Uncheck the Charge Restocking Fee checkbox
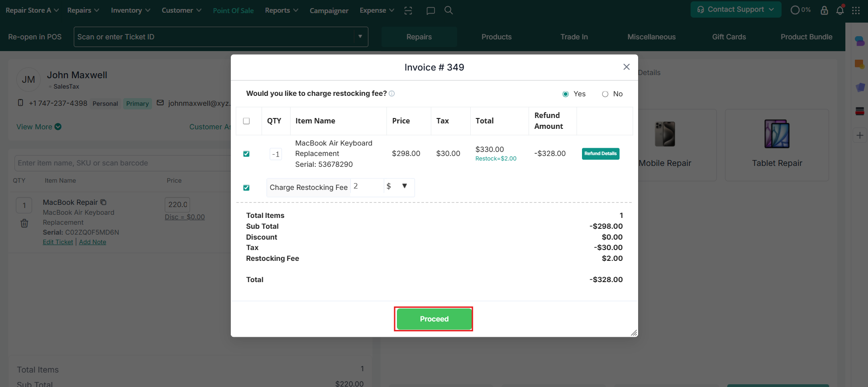The image size is (868, 387). (246, 188)
